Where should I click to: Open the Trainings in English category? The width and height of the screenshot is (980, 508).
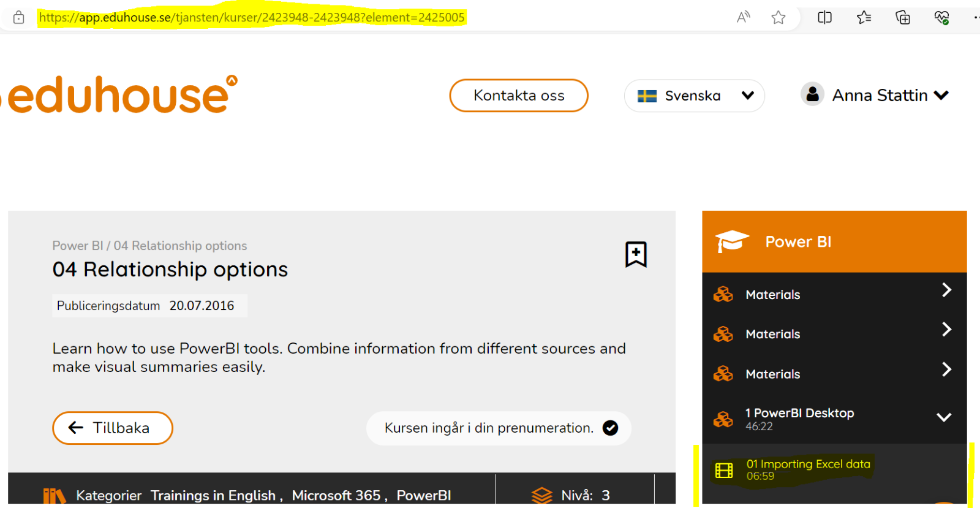click(x=213, y=495)
